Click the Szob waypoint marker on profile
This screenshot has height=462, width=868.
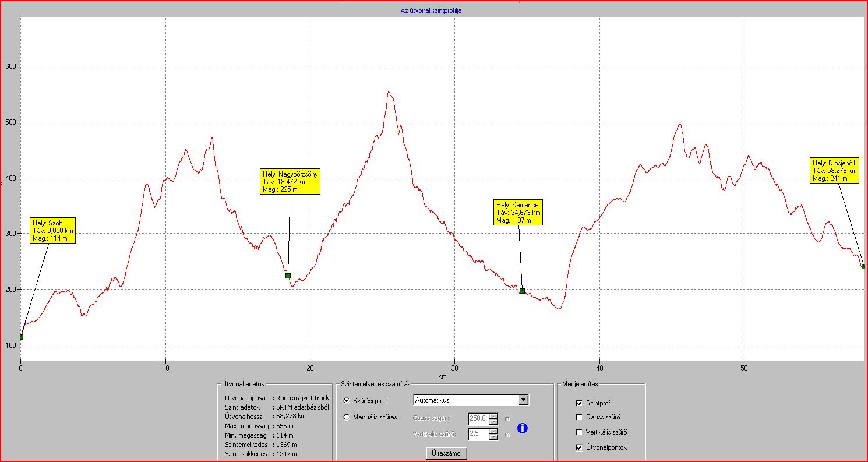coord(22,337)
